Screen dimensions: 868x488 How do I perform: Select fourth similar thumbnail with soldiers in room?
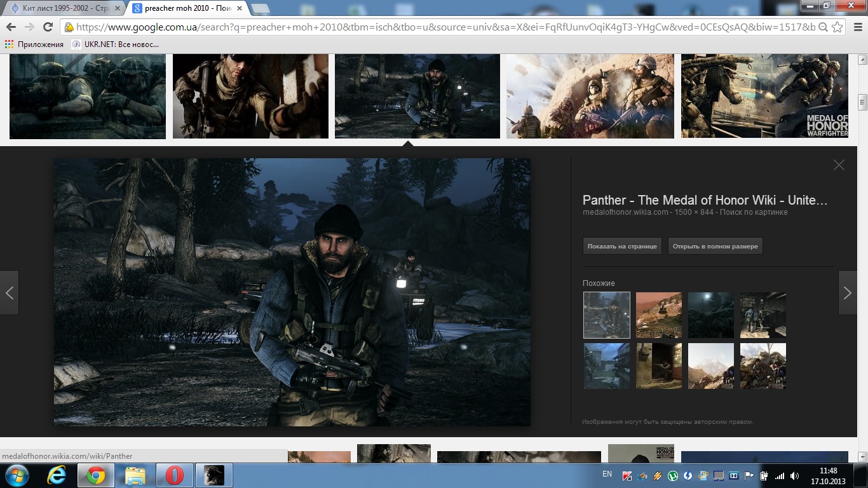[763, 315]
